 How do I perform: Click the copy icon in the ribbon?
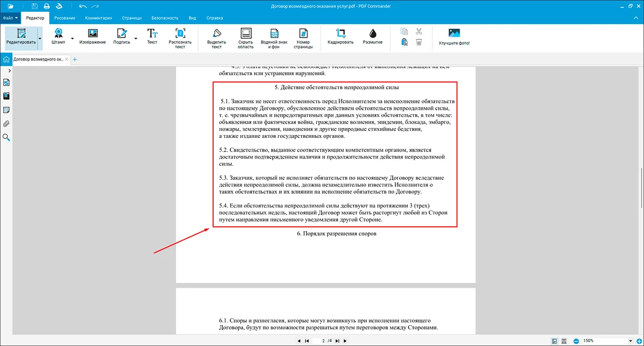coord(404,32)
